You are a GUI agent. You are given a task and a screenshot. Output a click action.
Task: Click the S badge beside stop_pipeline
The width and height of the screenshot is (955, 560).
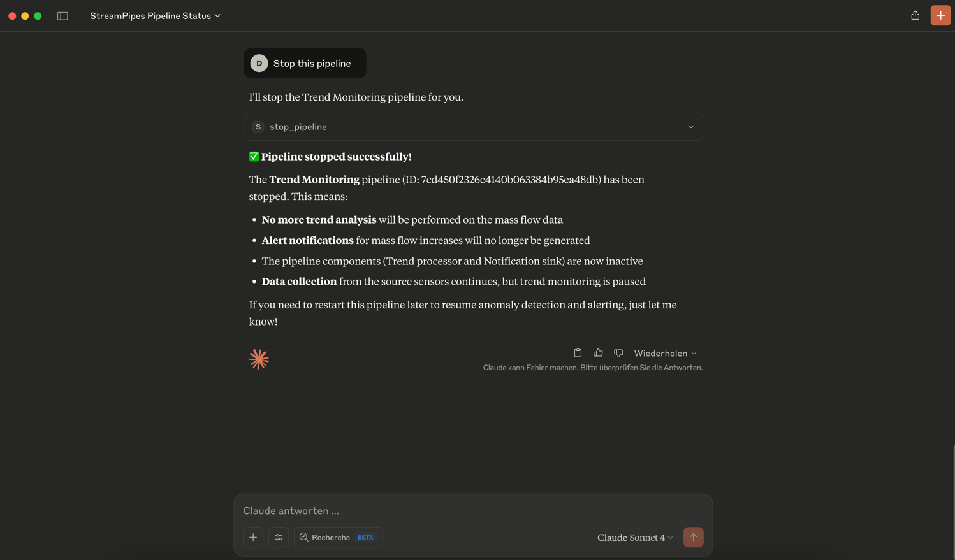pyautogui.click(x=258, y=127)
